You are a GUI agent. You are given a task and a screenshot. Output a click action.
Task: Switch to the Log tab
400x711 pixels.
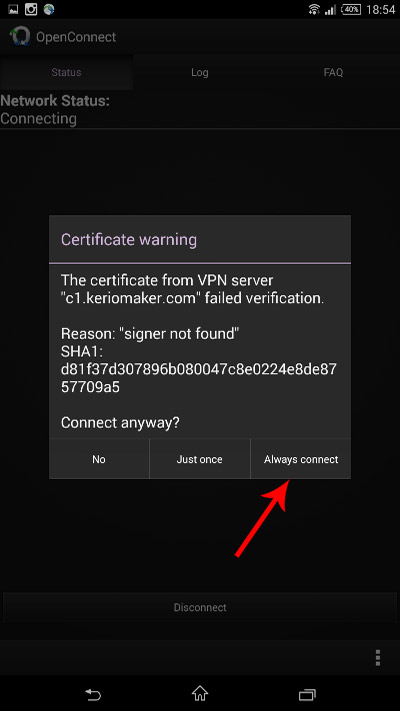[x=200, y=72]
